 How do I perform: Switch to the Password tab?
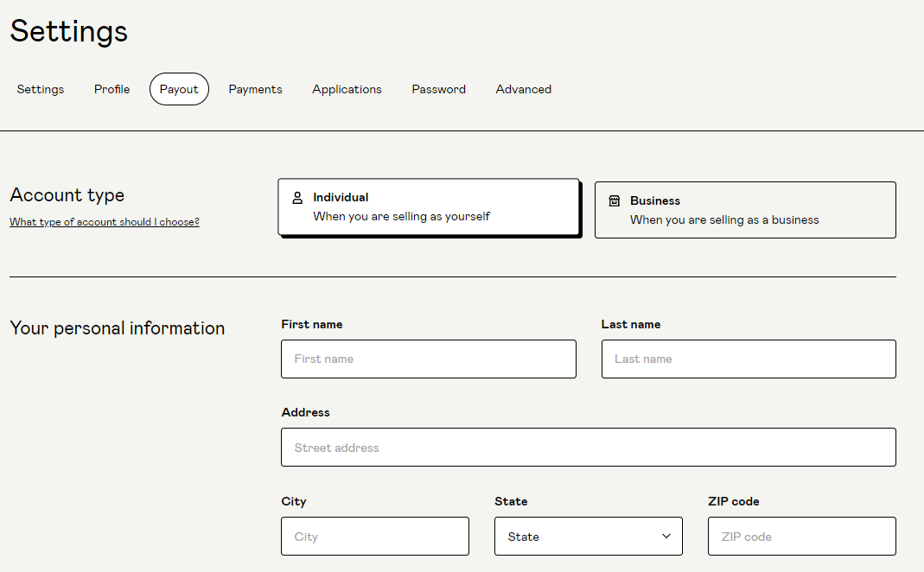click(x=438, y=89)
